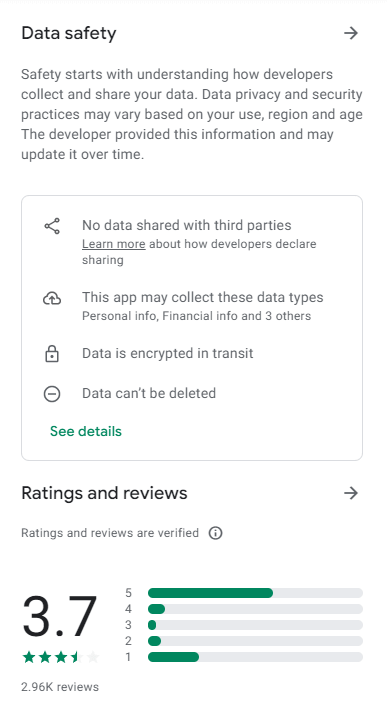Image resolution: width=387 pixels, height=722 pixels.
Task: Click the share icon beside no data shared
Action: coord(52,226)
